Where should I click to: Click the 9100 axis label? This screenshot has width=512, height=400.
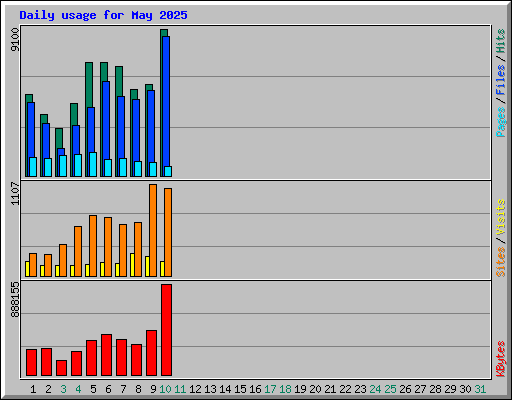(15, 40)
